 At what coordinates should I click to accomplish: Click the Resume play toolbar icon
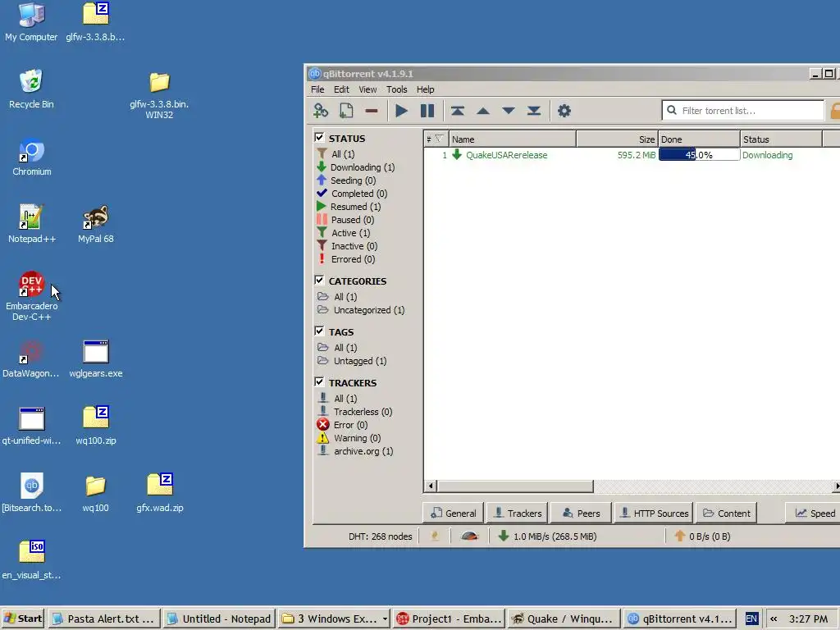tap(401, 111)
